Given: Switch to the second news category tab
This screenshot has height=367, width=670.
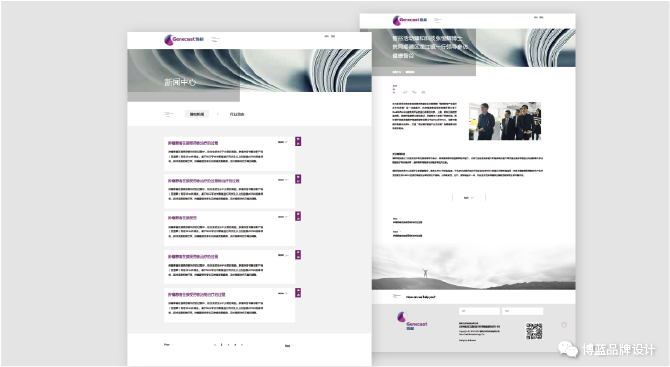Looking at the screenshot, I should tap(237, 114).
